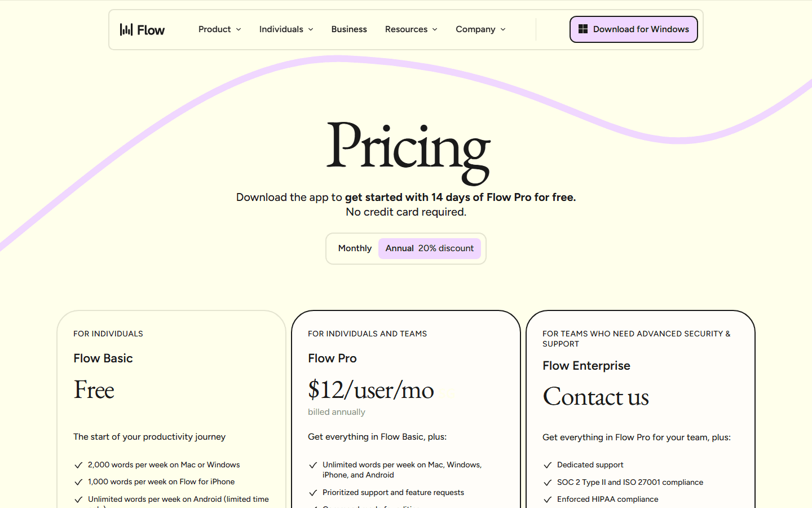The width and height of the screenshot is (812, 508).
Task: Click the 'billed annually' note
Action: tap(337, 412)
